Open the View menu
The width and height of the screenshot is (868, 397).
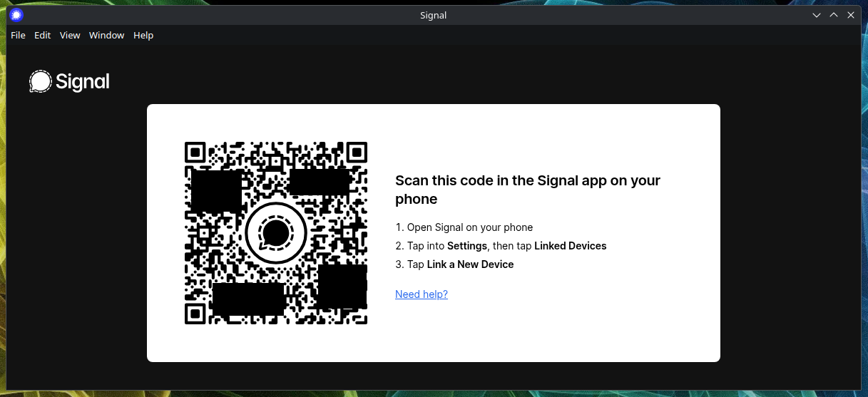[x=70, y=35]
